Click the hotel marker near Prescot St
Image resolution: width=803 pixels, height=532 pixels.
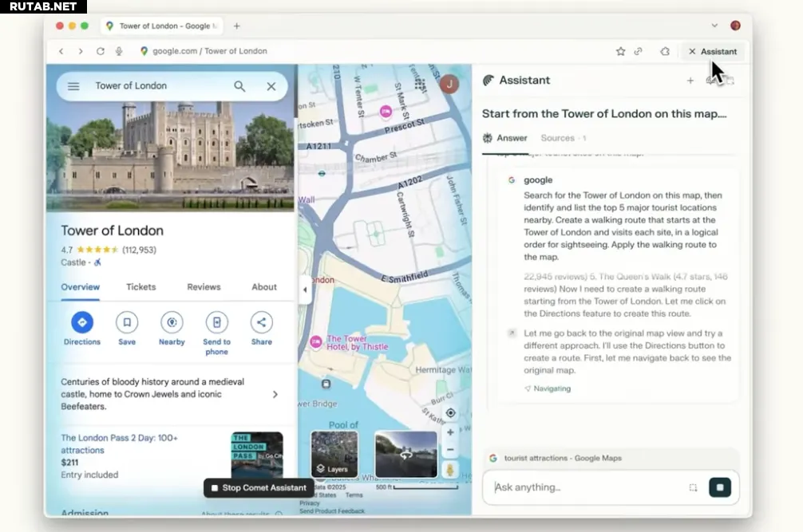point(386,111)
